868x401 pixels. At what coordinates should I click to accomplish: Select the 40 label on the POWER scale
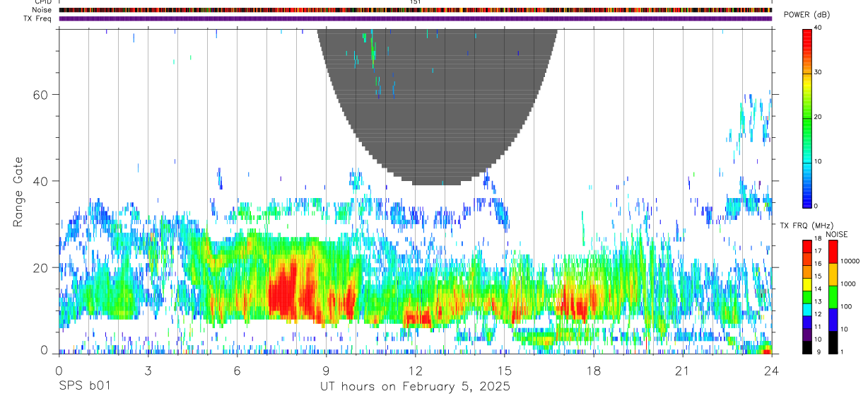coord(818,28)
